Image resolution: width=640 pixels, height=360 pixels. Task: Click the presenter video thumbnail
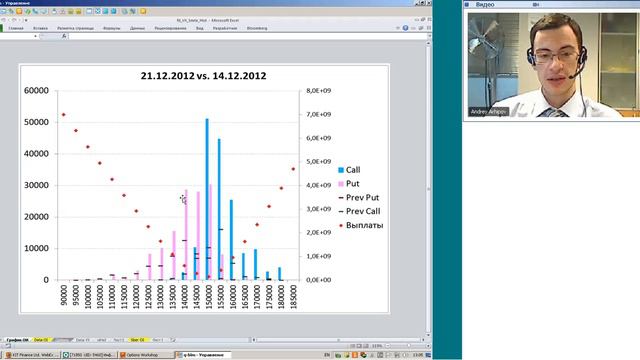point(552,65)
